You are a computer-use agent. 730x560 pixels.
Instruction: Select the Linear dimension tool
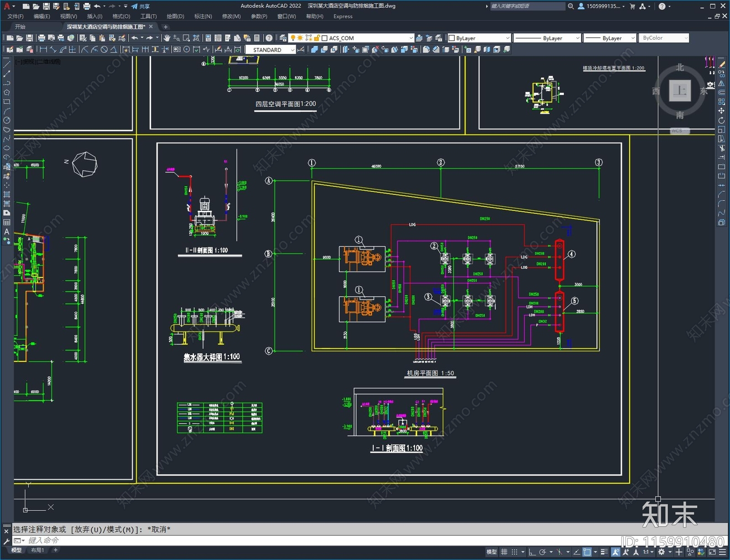click(43, 50)
